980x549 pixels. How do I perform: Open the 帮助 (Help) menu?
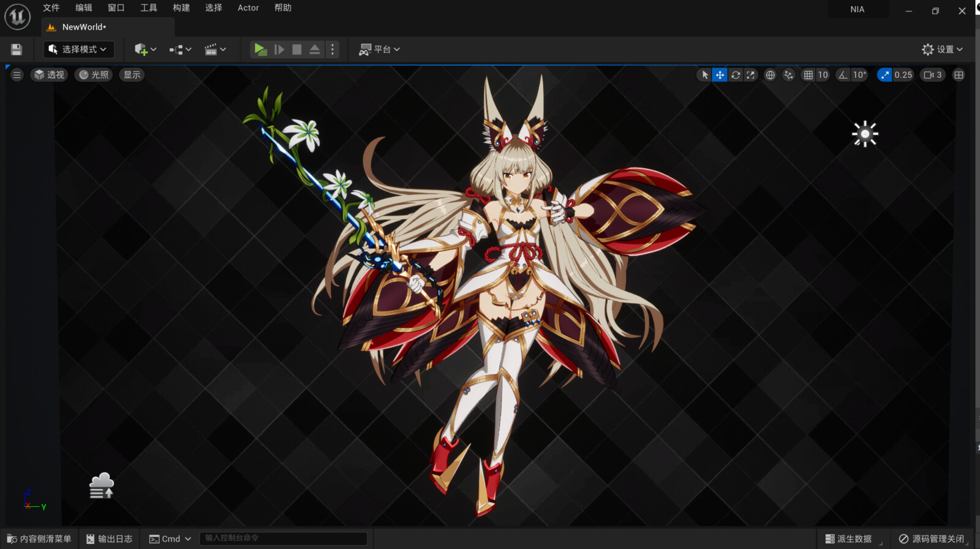pyautogui.click(x=283, y=8)
